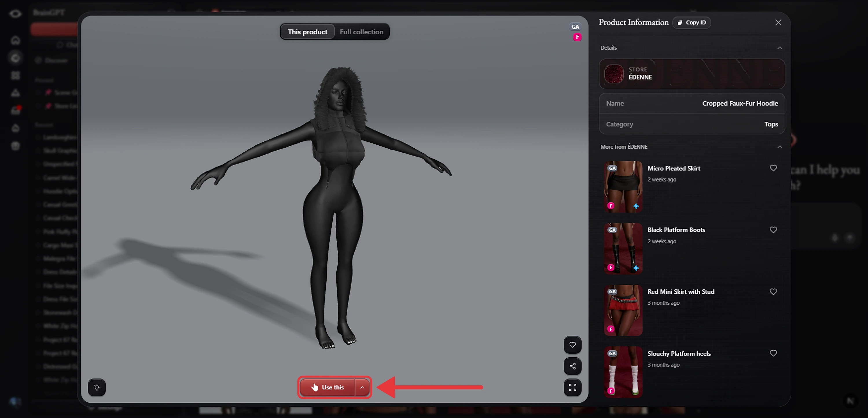Click the eye logo in background sidebar
The height and width of the screenshot is (418, 868).
pyautogui.click(x=15, y=14)
